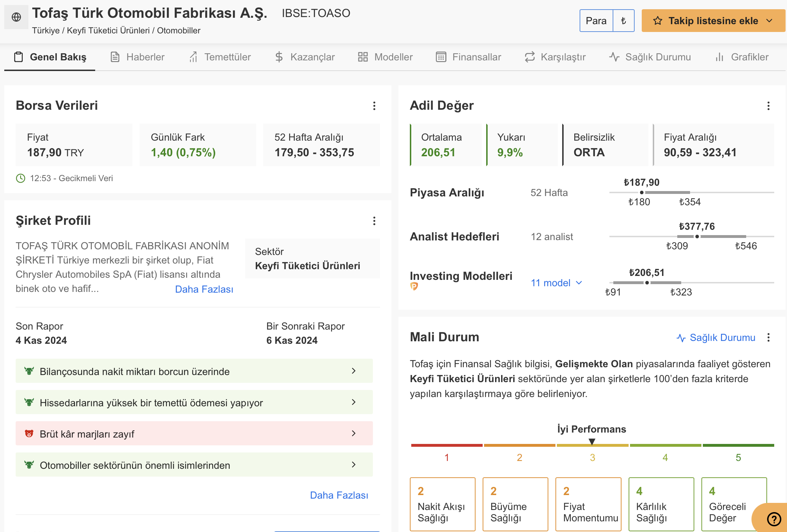The height and width of the screenshot is (532, 787).
Task: Expand Bilançosunda nakit miktarı borcun üzerinde chevron
Action: click(353, 371)
